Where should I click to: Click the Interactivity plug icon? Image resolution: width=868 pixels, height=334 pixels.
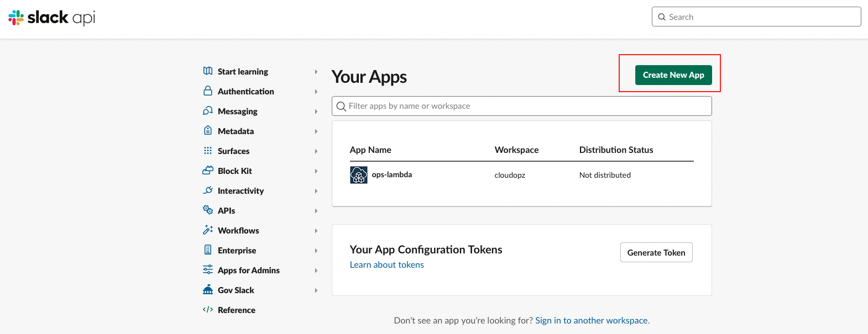(x=208, y=190)
